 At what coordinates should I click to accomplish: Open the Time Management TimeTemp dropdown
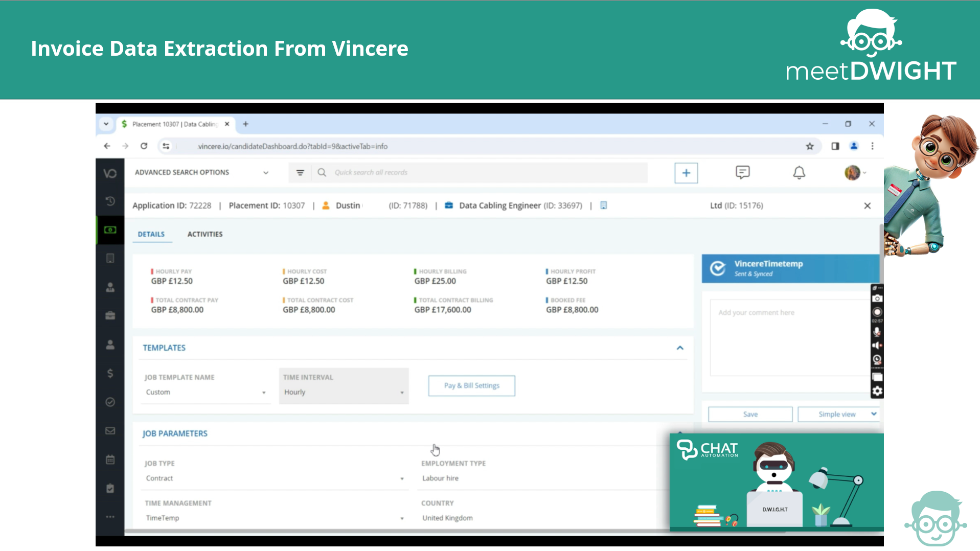[x=275, y=518]
